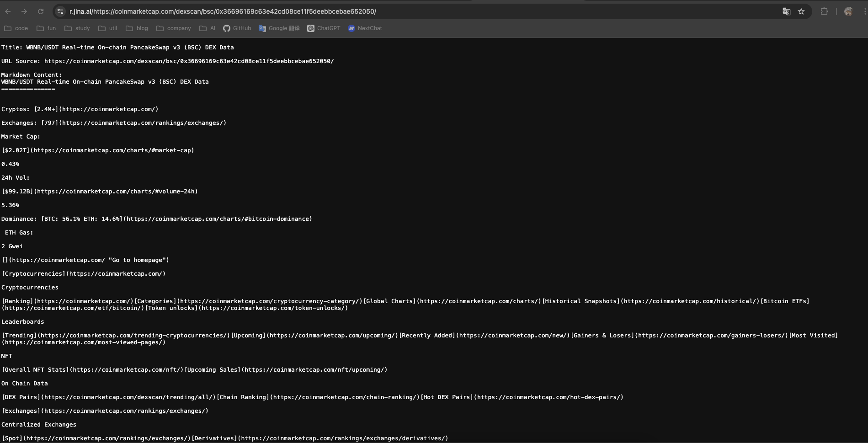This screenshot has height=443, width=868.
Task: Open the NextChat bookmark
Action: pyautogui.click(x=365, y=28)
